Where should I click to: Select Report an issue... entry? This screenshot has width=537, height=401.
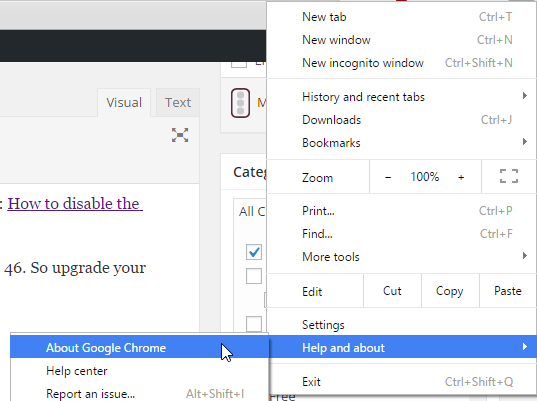(139, 394)
